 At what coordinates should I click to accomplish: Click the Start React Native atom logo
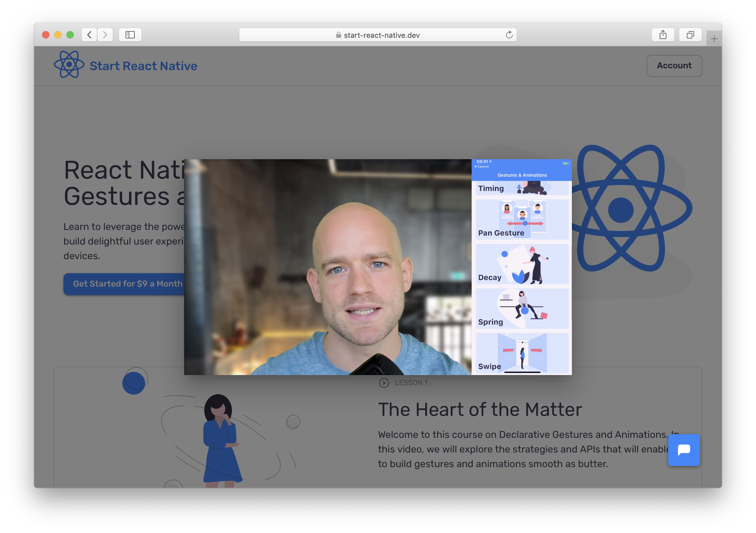[x=70, y=65]
